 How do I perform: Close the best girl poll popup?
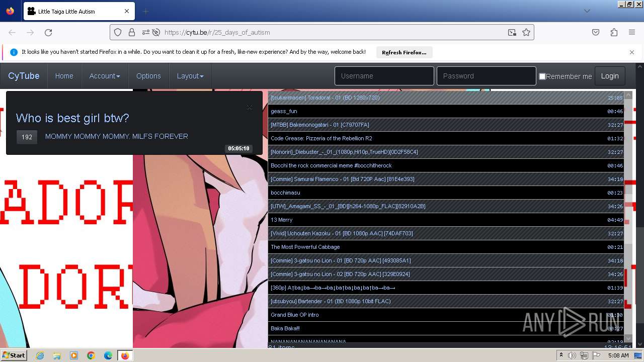tap(250, 107)
